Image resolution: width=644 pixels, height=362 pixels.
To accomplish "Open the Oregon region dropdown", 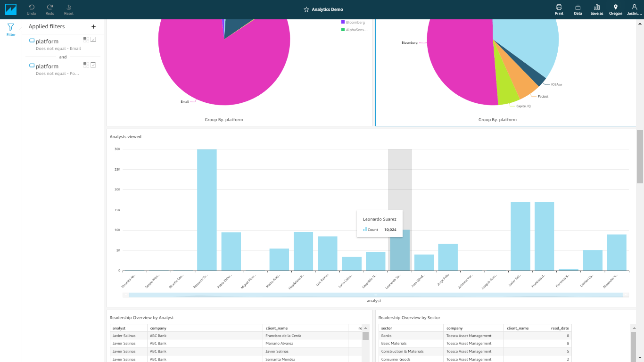I will pyautogui.click(x=615, y=9).
